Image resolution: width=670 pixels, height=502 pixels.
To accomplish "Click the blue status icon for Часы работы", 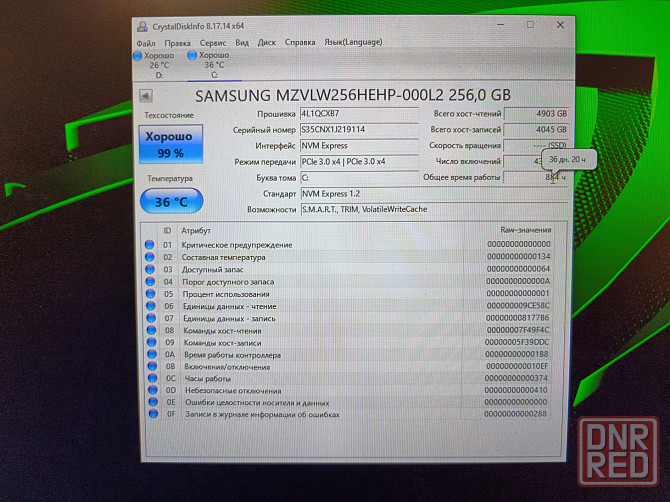I will pyautogui.click(x=150, y=378).
